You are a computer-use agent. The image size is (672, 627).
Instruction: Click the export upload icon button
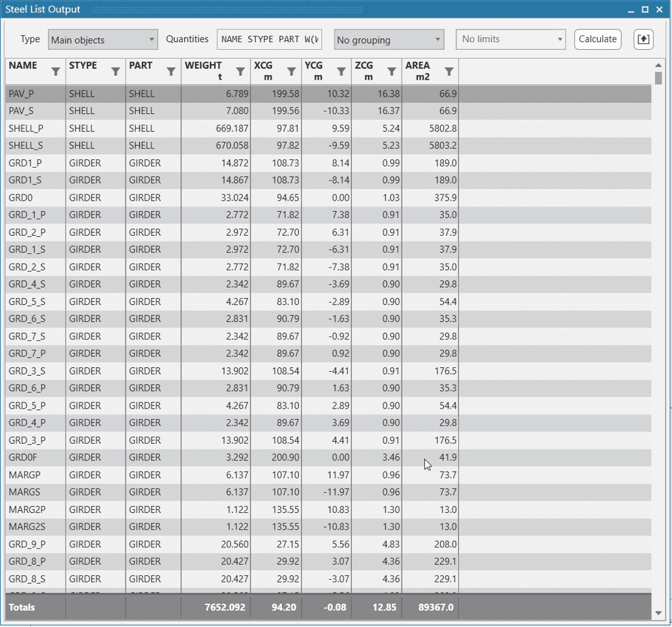pyautogui.click(x=643, y=40)
